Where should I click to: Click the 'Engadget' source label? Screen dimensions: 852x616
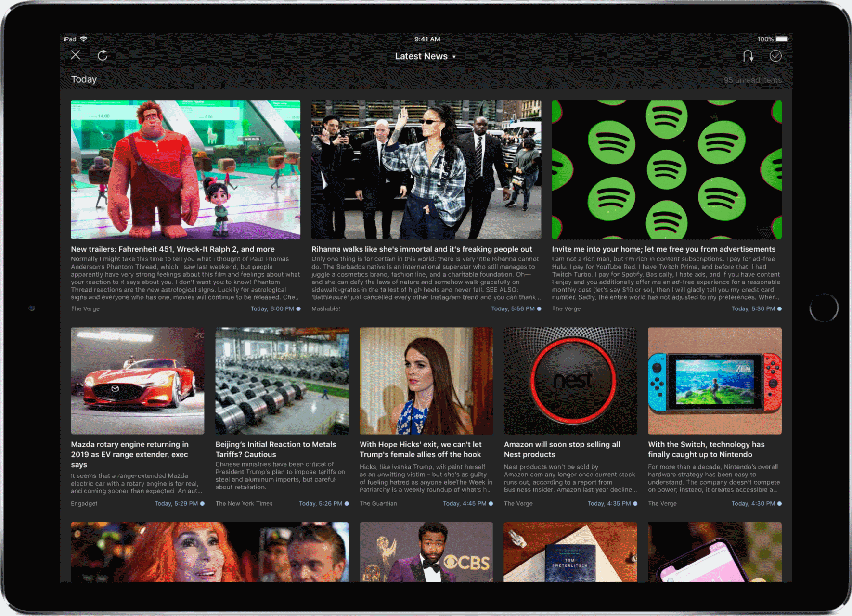tap(84, 504)
